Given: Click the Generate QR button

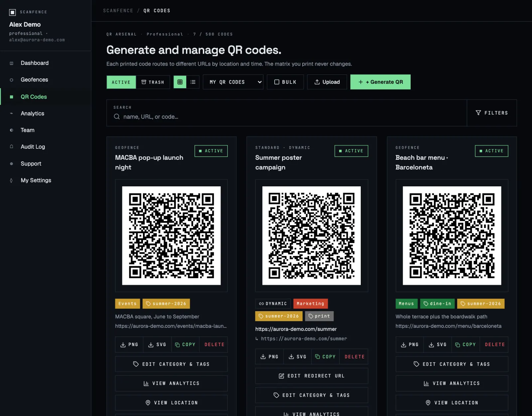Looking at the screenshot, I should tap(380, 82).
